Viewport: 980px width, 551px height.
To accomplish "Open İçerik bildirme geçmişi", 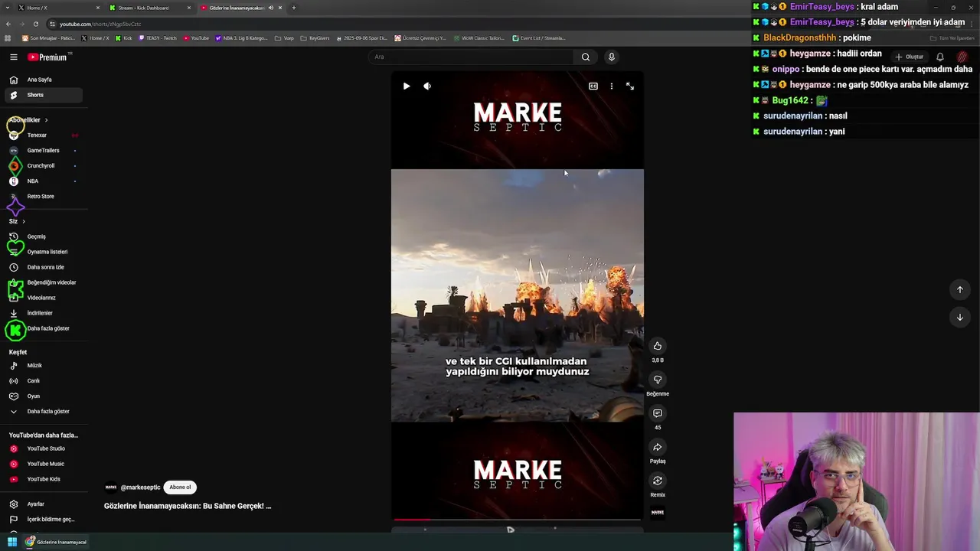I will coord(43,520).
